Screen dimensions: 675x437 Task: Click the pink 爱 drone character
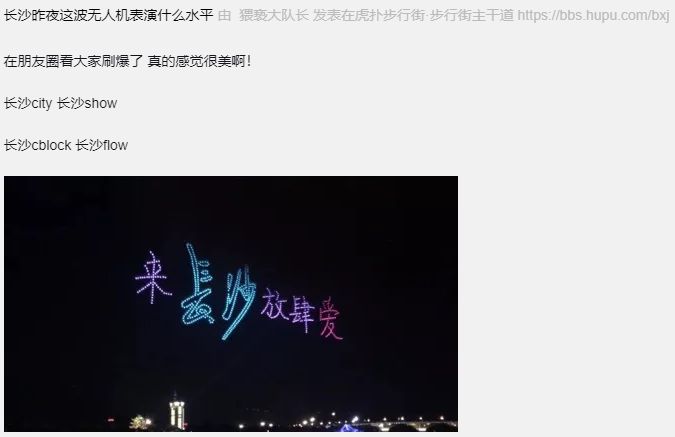point(330,318)
